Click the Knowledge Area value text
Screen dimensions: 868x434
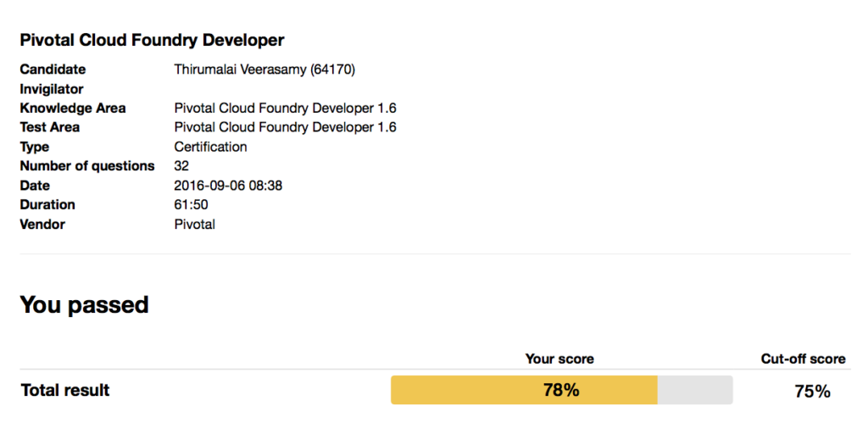click(x=285, y=108)
